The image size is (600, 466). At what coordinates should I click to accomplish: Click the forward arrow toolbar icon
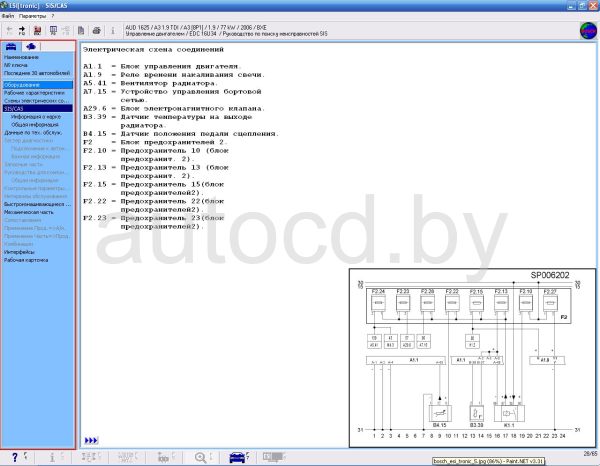[22, 31]
